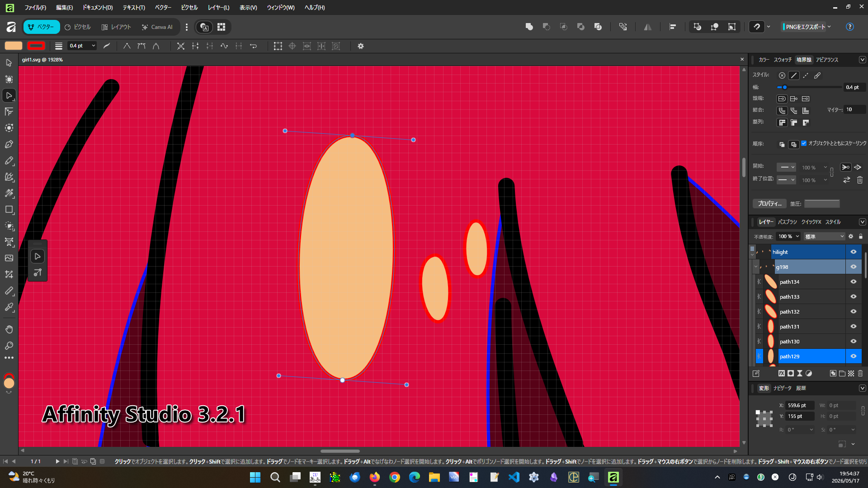
Task: Open start arrowhead style dropdown
Action: click(x=786, y=168)
